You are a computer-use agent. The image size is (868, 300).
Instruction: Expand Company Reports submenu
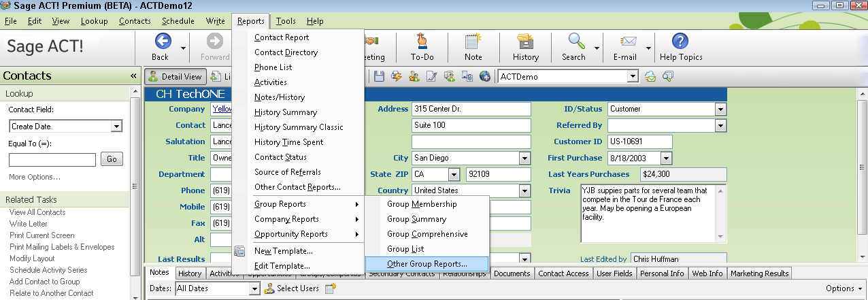pos(297,219)
